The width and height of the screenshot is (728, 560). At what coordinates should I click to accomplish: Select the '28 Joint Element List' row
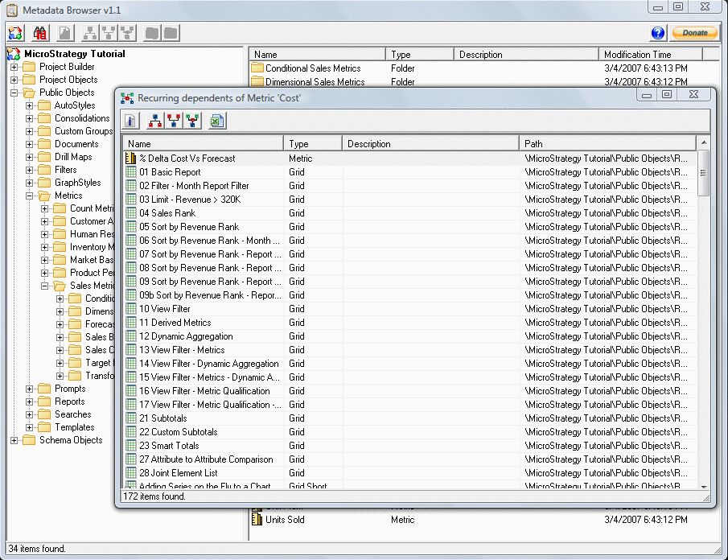click(x=410, y=473)
